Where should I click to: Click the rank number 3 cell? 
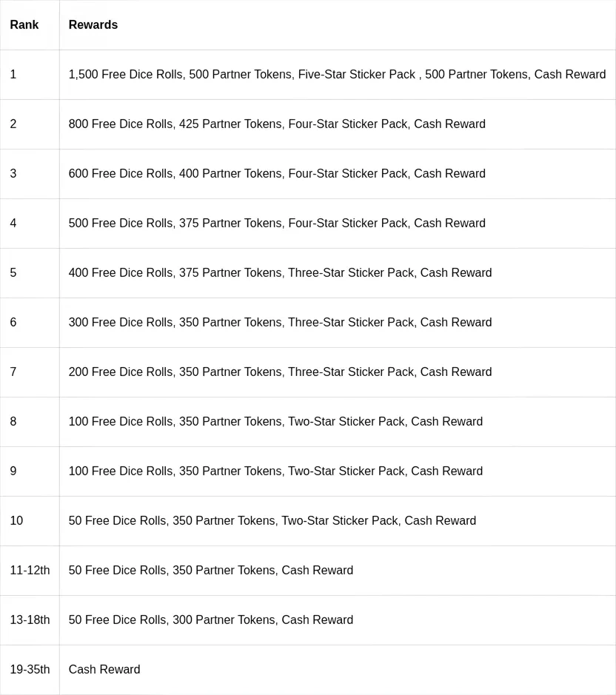click(13, 174)
